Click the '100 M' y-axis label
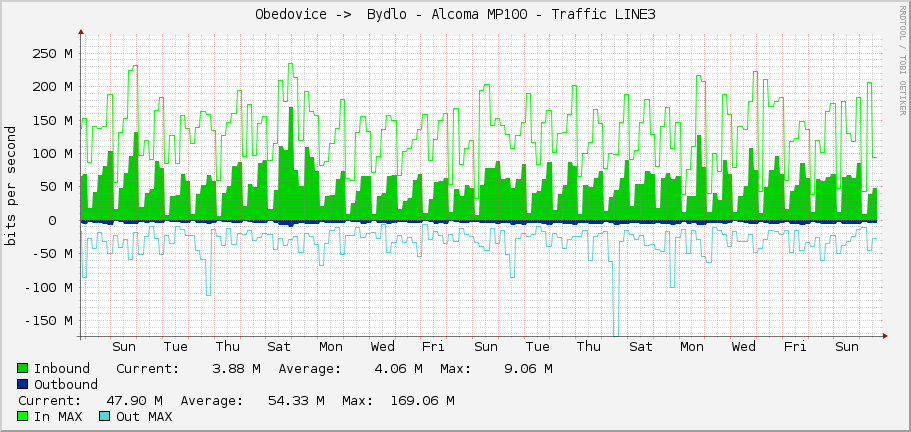The height and width of the screenshot is (432, 911). (52, 154)
